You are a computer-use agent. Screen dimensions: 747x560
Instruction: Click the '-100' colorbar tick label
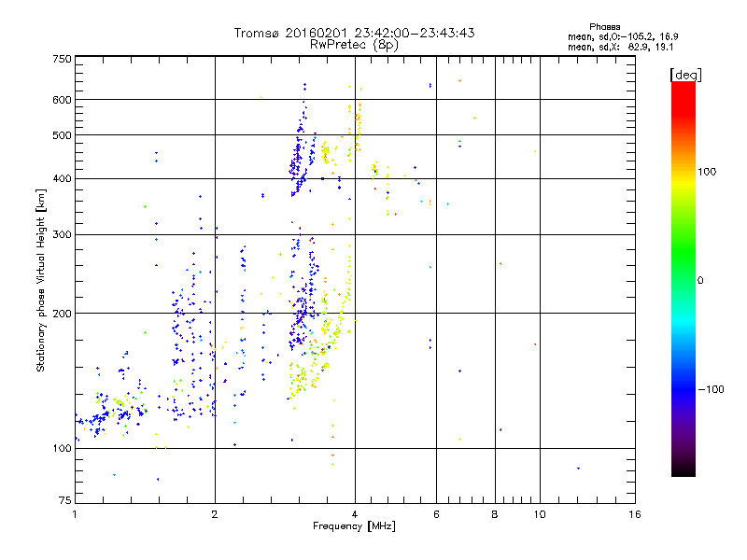click(711, 389)
